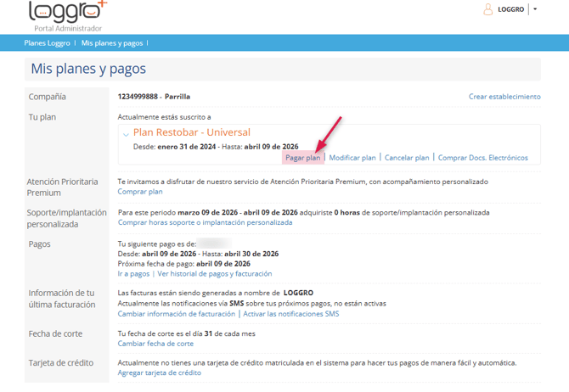The height and width of the screenshot is (392, 569).
Task: Click Agregar tarjeta de crédito link
Action: pos(160,372)
